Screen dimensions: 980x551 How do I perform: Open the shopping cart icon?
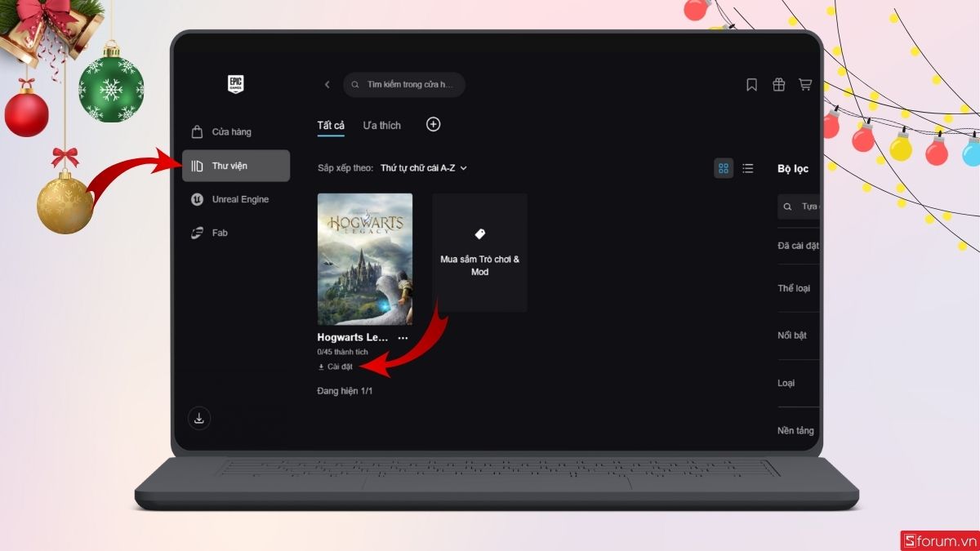805,85
